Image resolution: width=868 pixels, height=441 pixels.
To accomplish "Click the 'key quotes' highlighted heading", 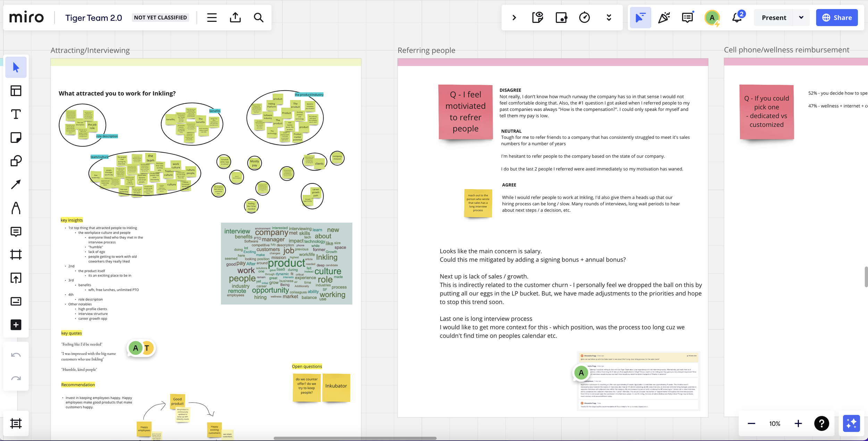I will pyautogui.click(x=72, y=333).
